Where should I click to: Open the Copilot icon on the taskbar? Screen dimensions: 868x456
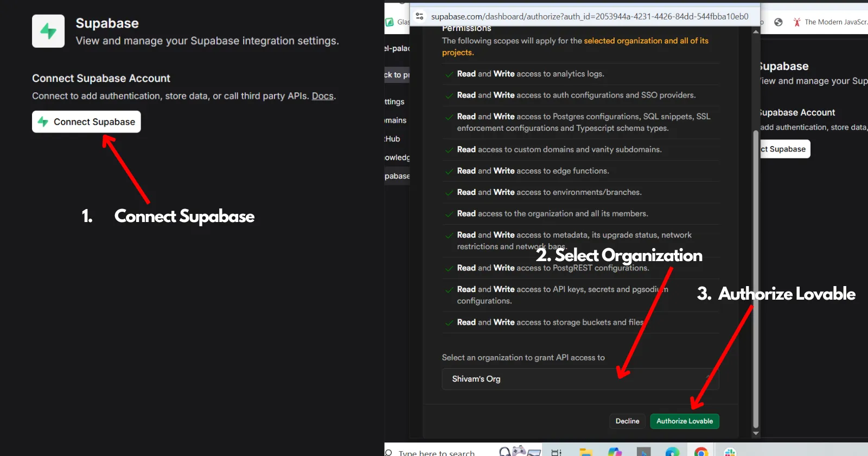coord(615,452)
